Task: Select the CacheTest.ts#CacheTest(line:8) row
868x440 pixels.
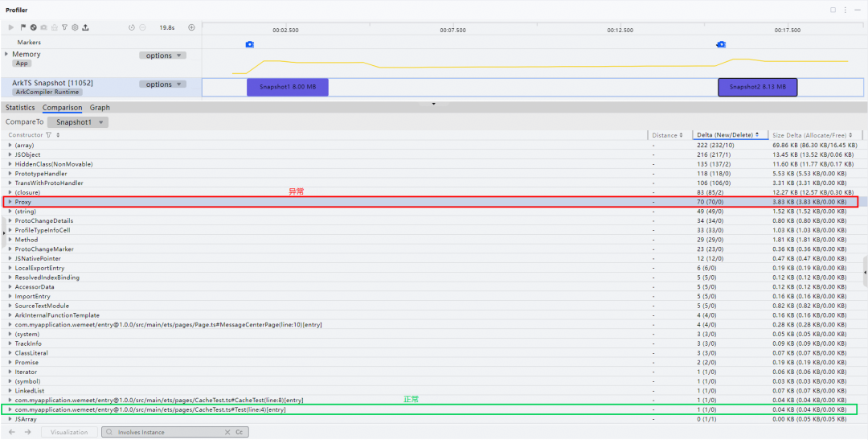Action: tap(433, 400)
